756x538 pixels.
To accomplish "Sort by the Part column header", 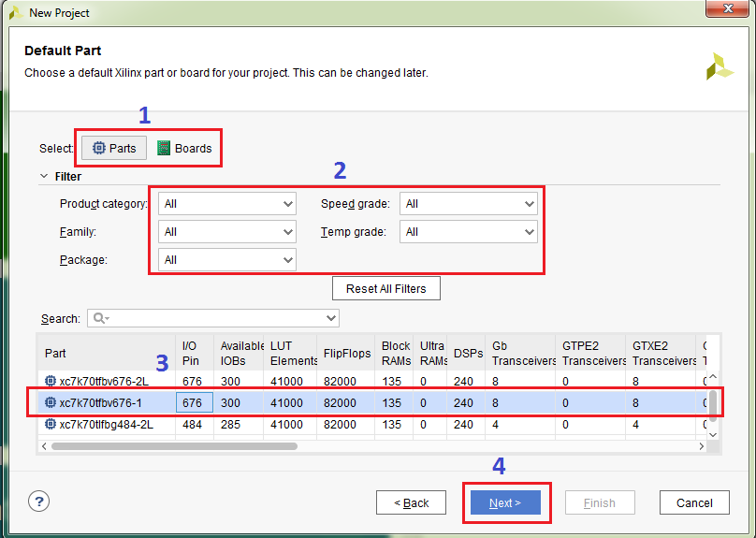I will point(107,353).
